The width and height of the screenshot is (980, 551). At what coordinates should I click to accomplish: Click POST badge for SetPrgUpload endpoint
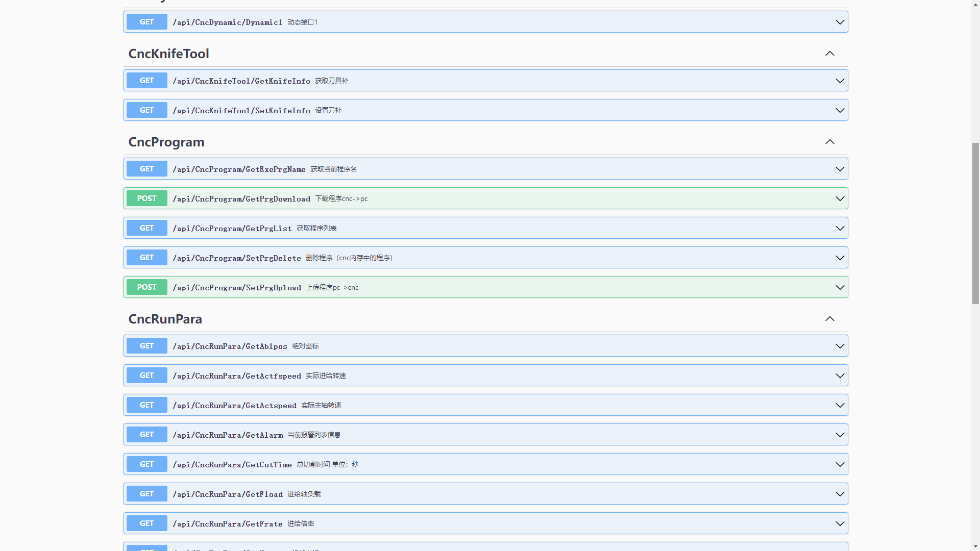[x=146, y=287]
